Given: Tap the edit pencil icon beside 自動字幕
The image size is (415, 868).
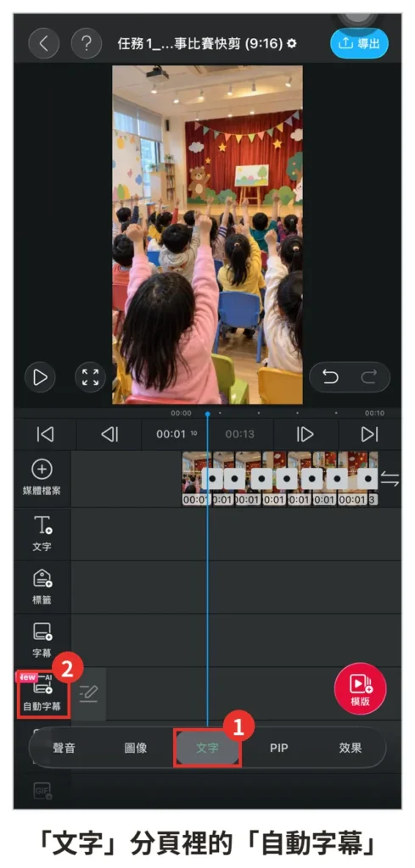Looking at the screenshot, I should pyautogui.click(x=88, y=693).
